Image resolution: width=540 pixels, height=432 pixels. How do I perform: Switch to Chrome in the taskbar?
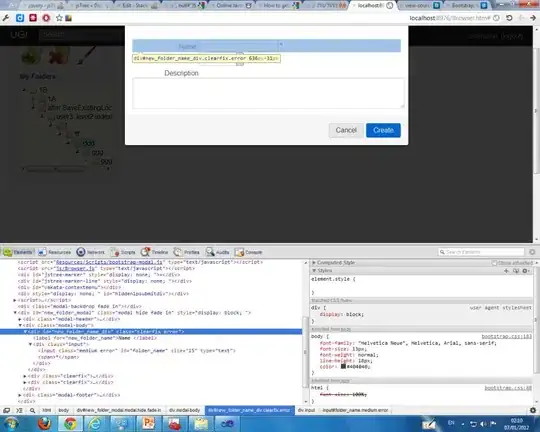pyautogui.click(x=70, y=423)
